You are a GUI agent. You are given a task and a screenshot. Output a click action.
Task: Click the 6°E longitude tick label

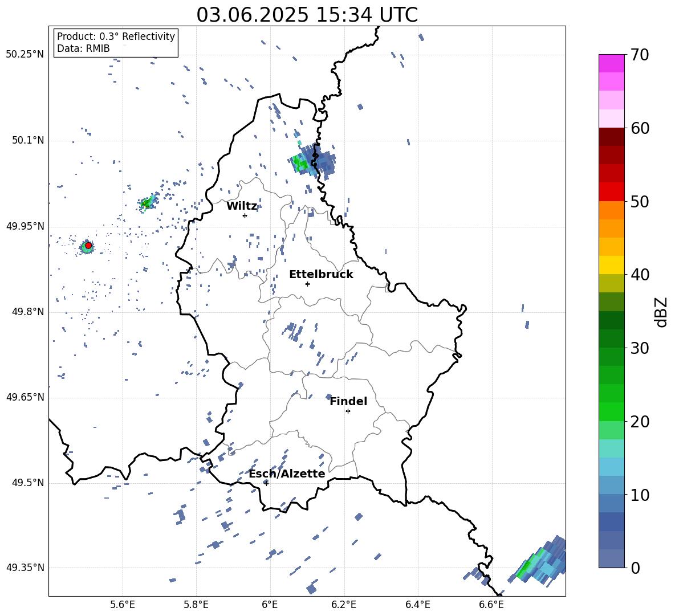coord(270,605)
